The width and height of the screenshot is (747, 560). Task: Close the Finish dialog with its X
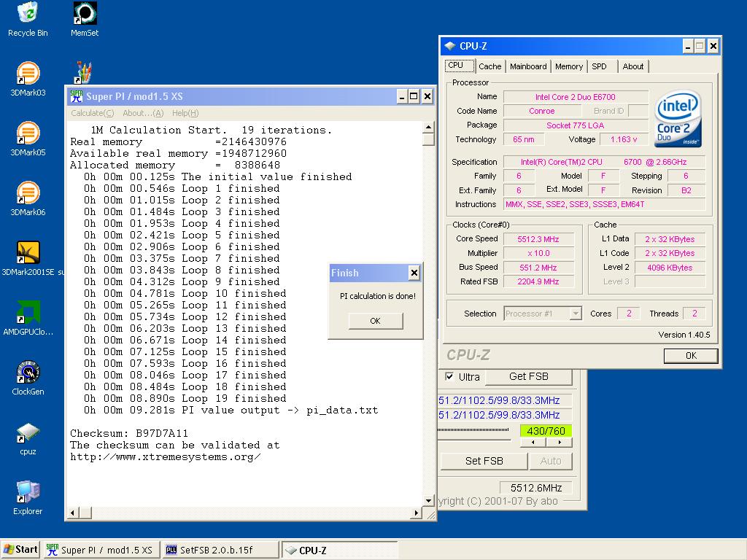414,273
